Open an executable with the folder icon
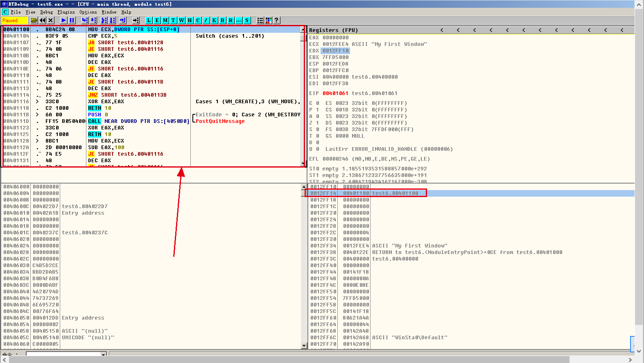644x363 pixels. tap(34, 20)
